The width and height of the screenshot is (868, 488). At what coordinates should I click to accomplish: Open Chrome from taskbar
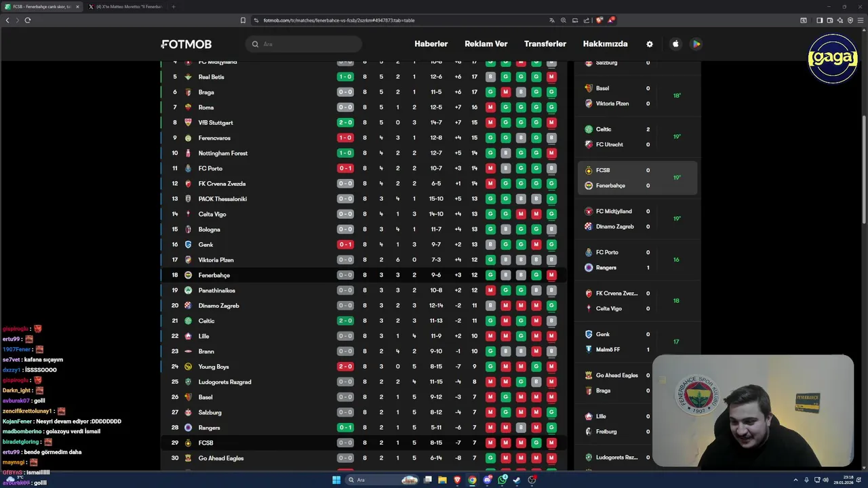click(x=473, y=480)
